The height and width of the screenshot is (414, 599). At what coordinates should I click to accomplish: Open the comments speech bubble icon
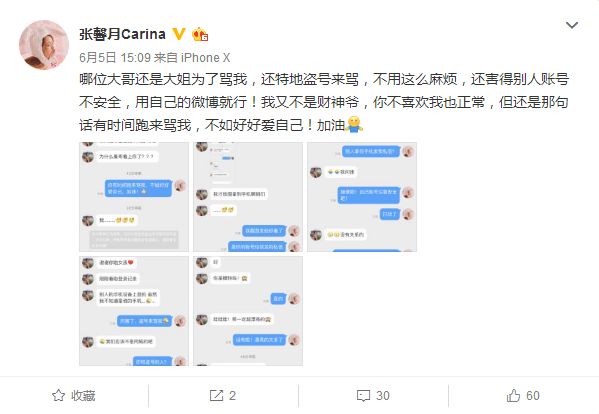point(363,396)
